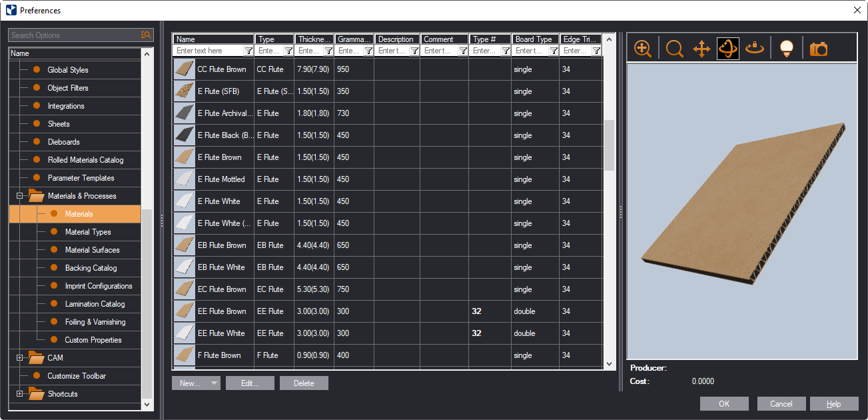
Task: Click the EE Flute Brown material thumbnail
Action: [x=184, y=311]
